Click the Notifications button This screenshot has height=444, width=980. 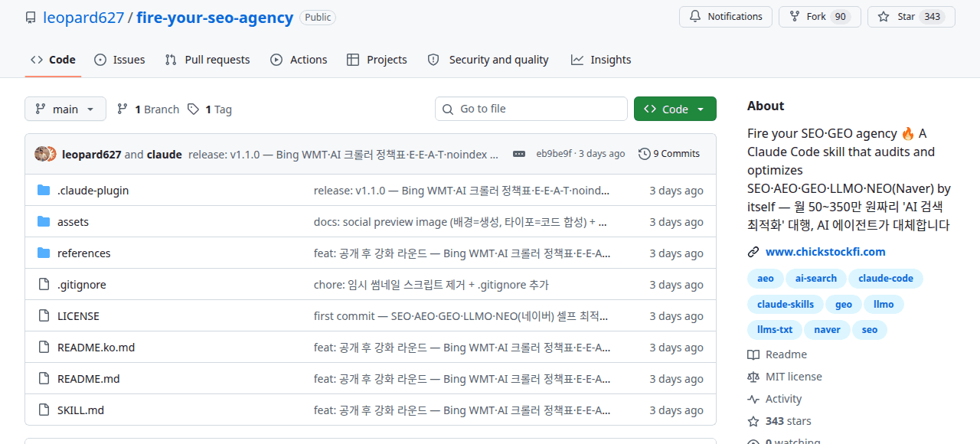(x=726, y=17)
